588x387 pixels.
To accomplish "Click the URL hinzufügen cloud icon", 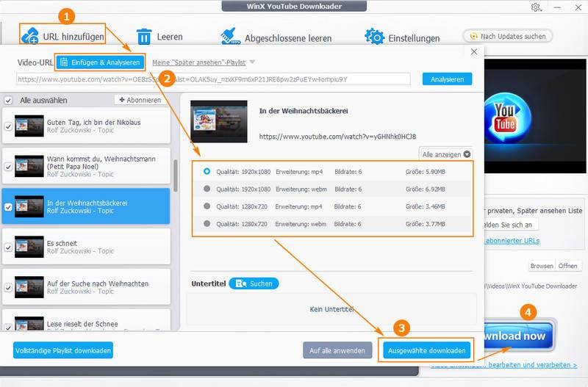I will (31, 35).
